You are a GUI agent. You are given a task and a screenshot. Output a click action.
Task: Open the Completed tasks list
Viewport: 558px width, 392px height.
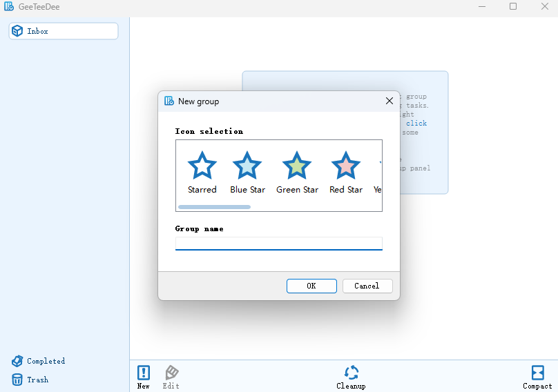coord(39,361)
